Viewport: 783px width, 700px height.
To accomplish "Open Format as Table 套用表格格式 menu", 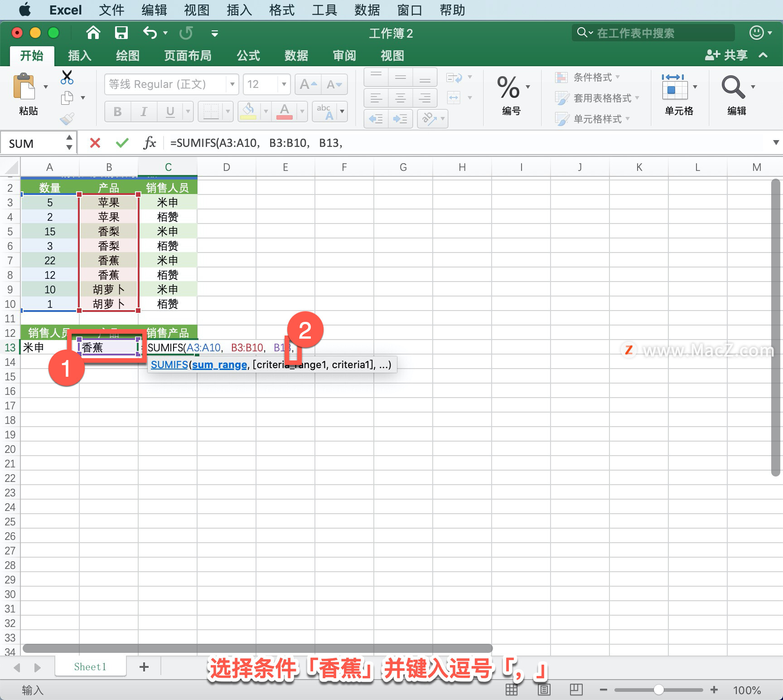I will 598,98.
